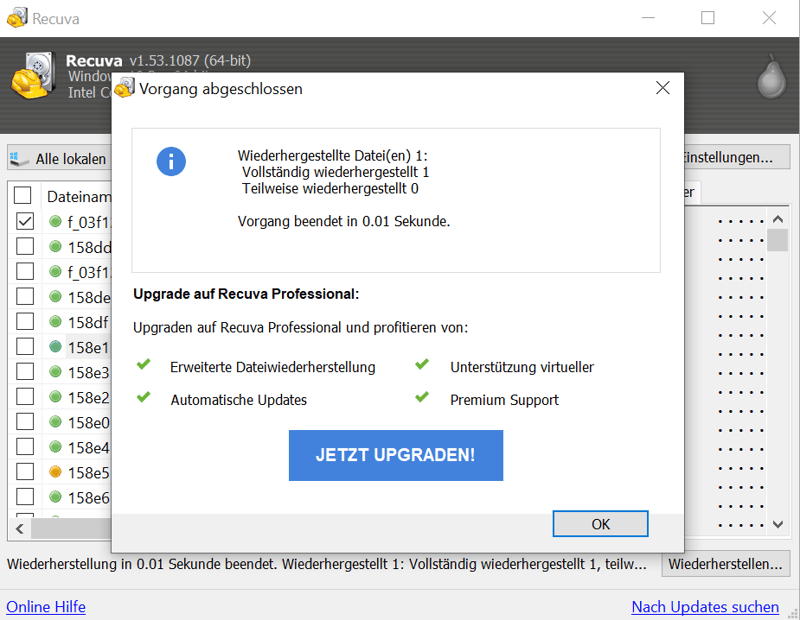Check the box for file 158dd
Screen dimensions: 800x620
25,246
